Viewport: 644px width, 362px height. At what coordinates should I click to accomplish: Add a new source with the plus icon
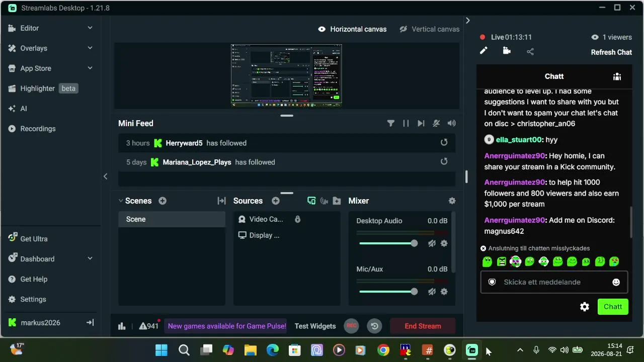(x=276, y=201)
